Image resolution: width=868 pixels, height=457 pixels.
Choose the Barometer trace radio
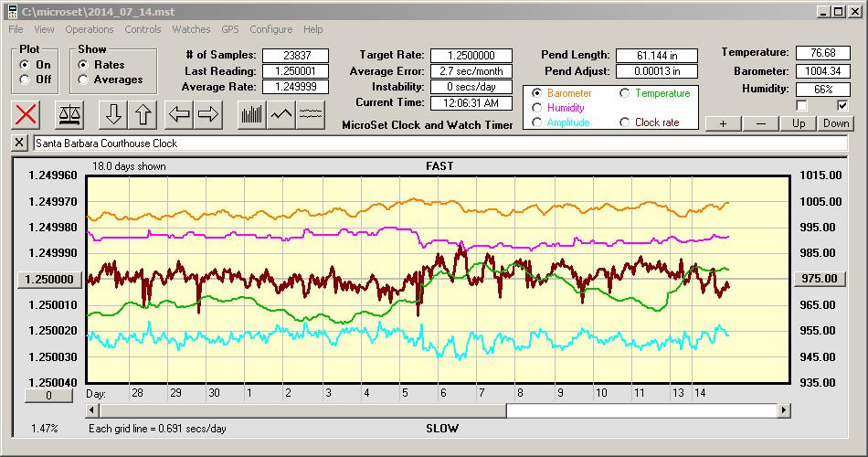click(x=536, y=93)
